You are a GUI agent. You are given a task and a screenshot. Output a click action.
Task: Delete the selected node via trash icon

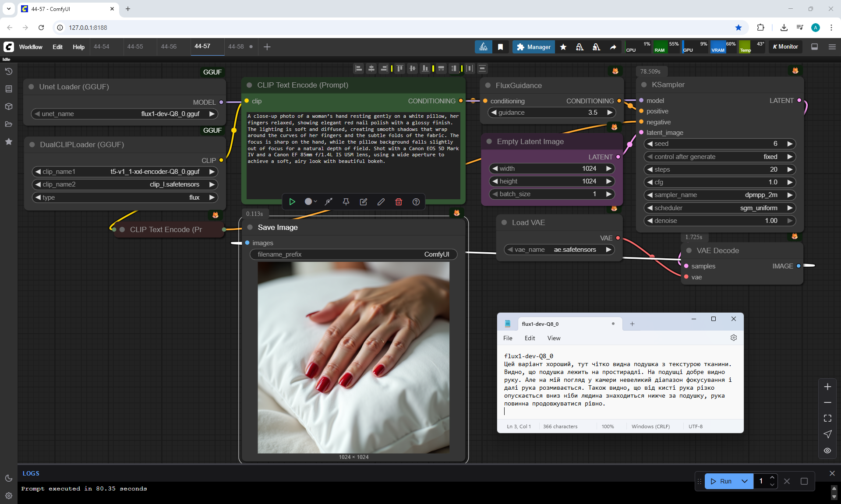398,202
